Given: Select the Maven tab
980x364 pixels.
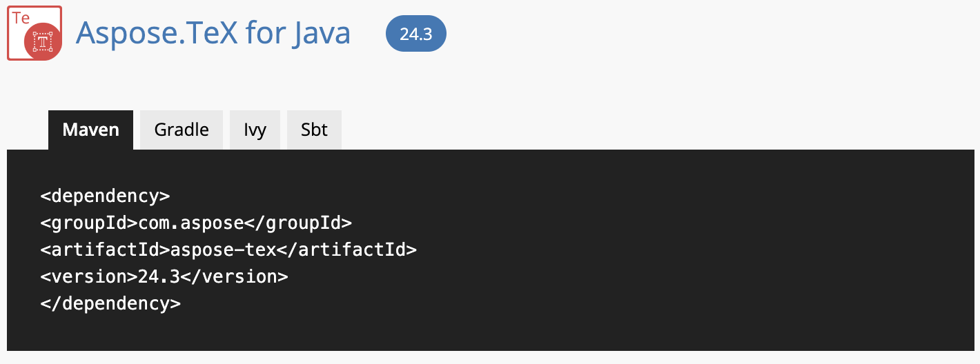Looking at the screenshot, I should [x=90, y=130].
